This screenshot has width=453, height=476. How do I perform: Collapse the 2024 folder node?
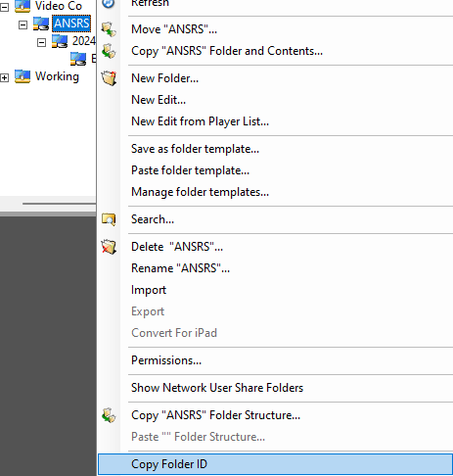pos(41,42)
